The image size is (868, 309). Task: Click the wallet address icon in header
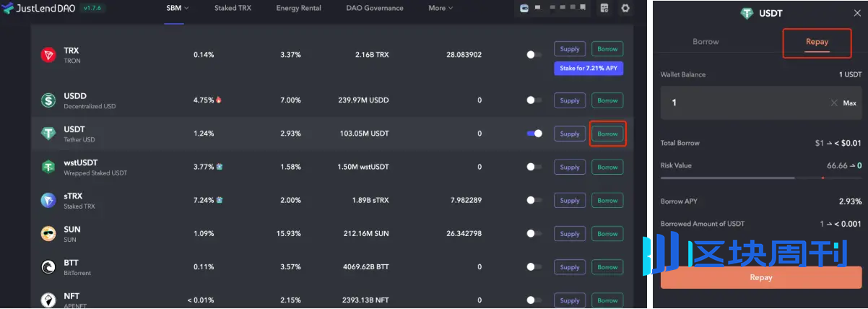tap(524, 9)
